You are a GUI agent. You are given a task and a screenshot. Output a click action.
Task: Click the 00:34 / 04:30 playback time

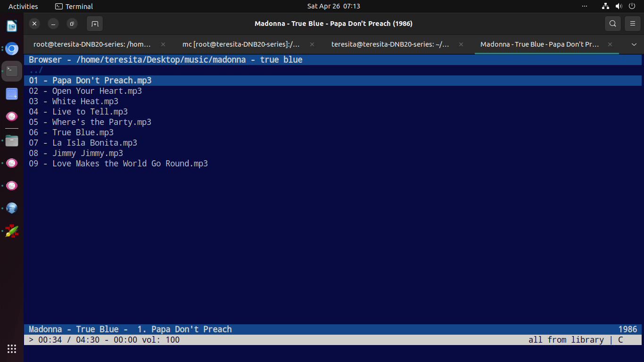coord(69,340)
